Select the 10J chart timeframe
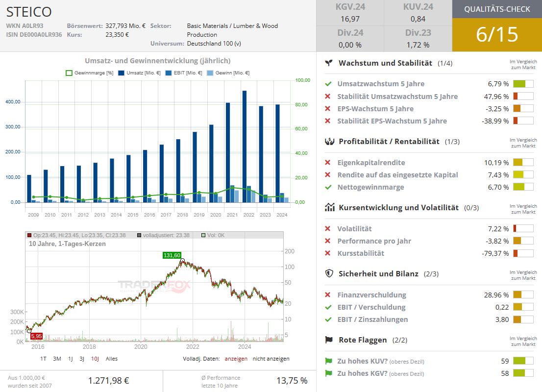542x392 pixels. tap(95, 359)
